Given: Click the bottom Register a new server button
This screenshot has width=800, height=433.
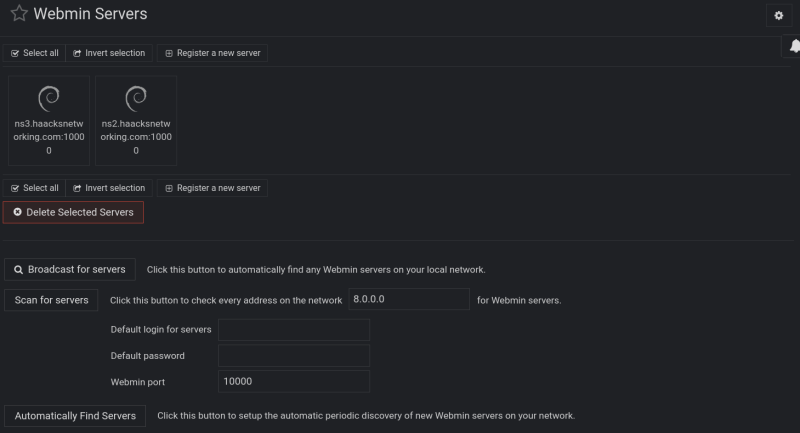Looking at the screenshot, I should click(212, 188).
